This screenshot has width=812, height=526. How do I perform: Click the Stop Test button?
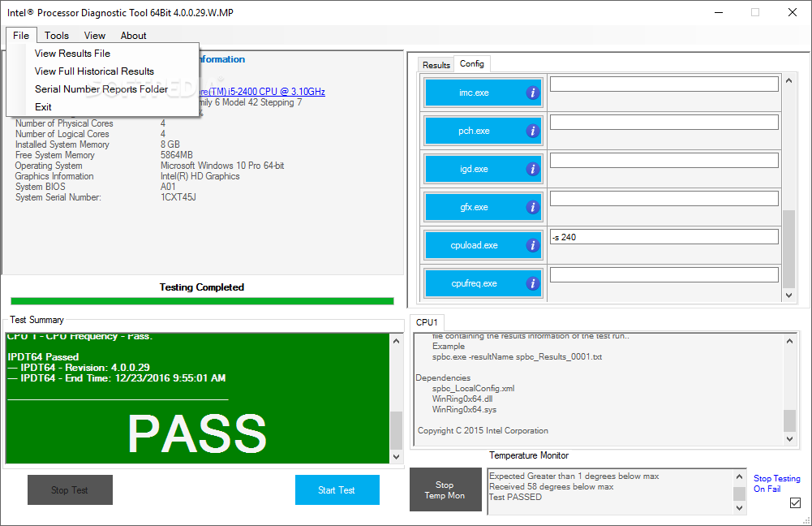point(70,489)
